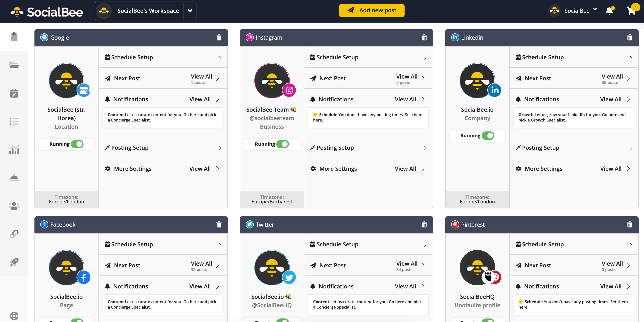Expand Schedule Setup for the Twitter profile
Viewport: 644px width, 322px height.
[x=368, y=244]
